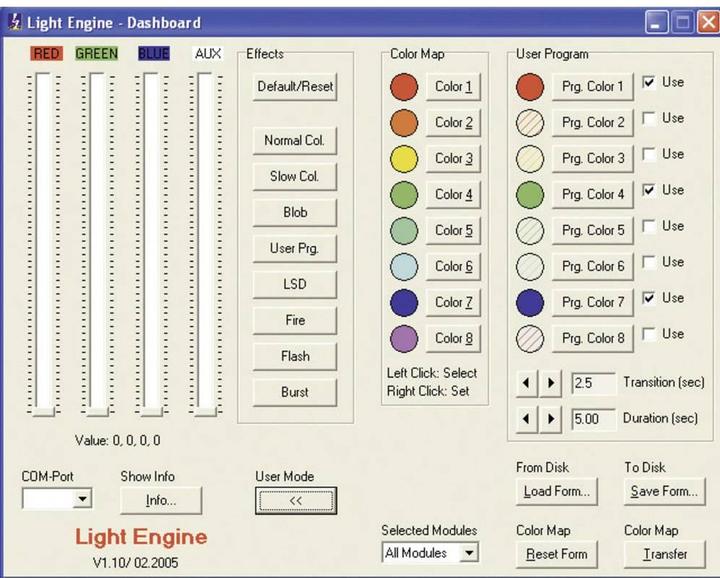Click the GREEN slider handle

97,411
